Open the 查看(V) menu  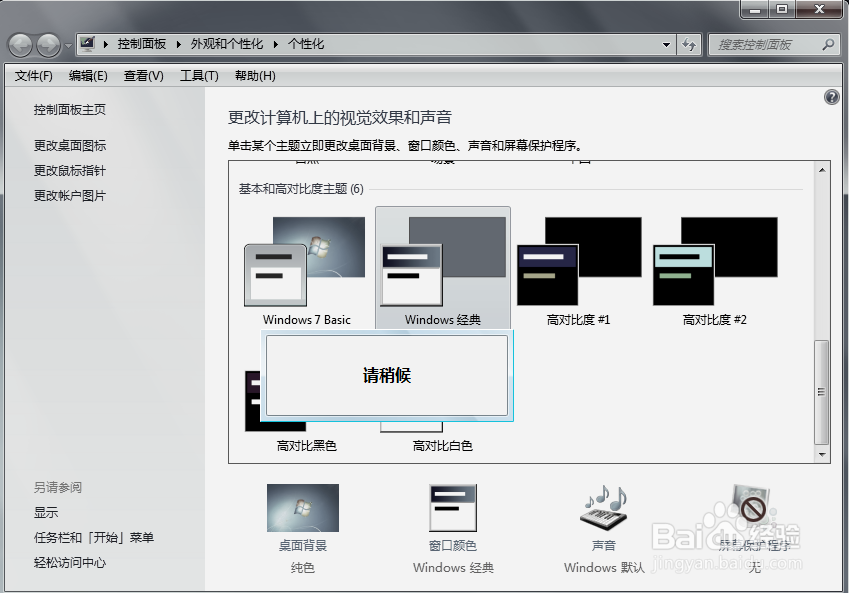[143, 76]
